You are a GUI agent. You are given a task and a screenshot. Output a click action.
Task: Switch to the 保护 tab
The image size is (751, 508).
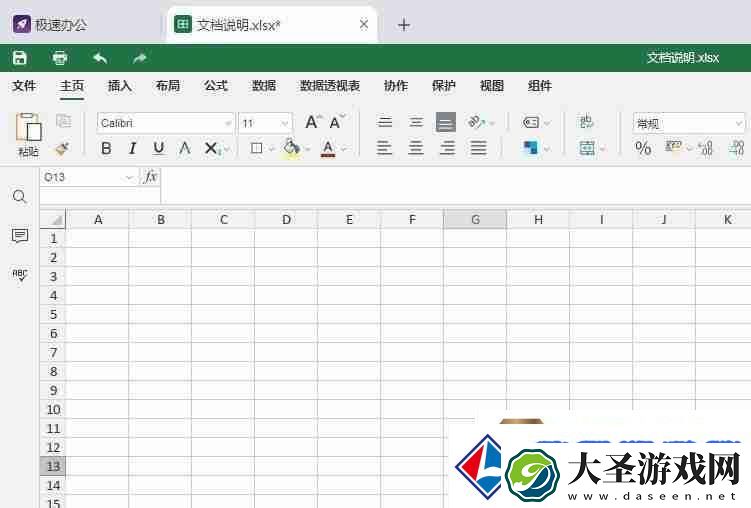444,86
